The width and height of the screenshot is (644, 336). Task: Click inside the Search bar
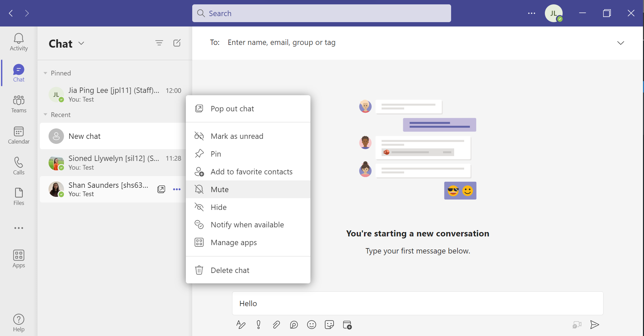(321, 13)
